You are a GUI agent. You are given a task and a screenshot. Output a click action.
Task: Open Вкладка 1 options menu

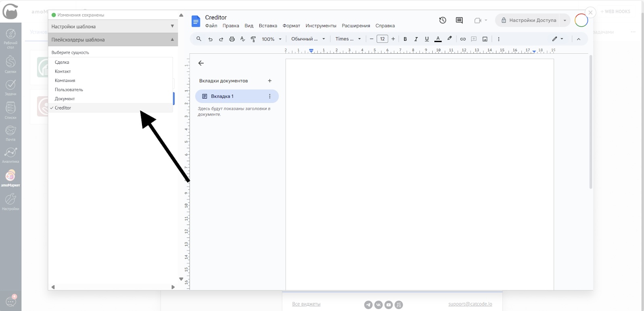pyautogui.click(x=270, y=96)
